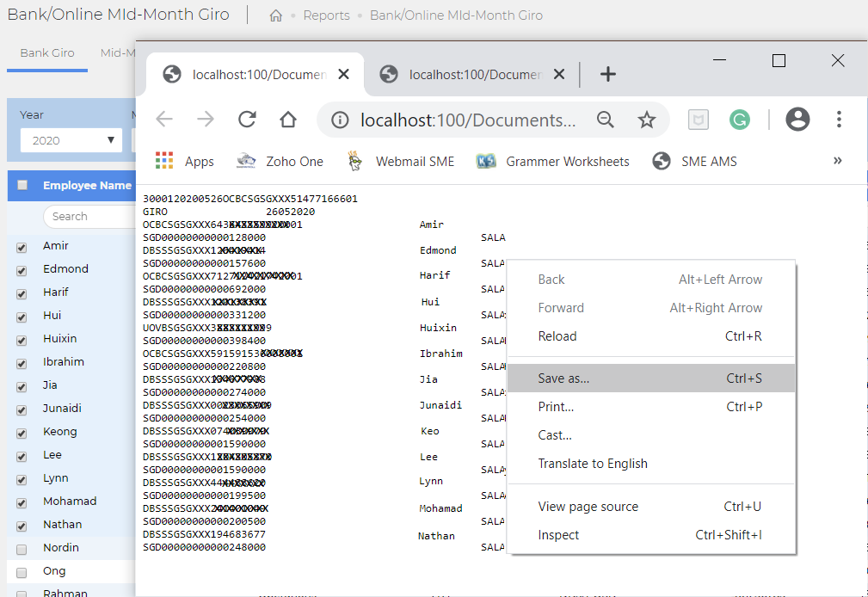Click the Reports breadcrumb link

coord(327,15)
